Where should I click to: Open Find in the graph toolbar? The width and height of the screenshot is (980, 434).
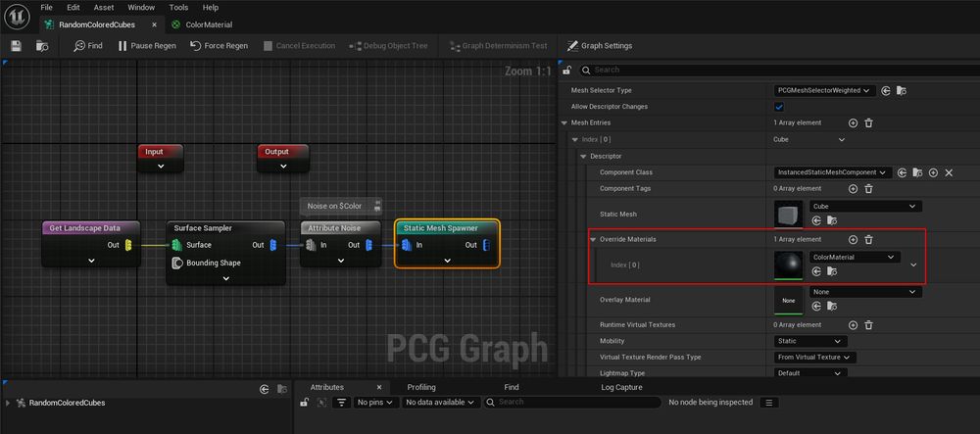88,46
